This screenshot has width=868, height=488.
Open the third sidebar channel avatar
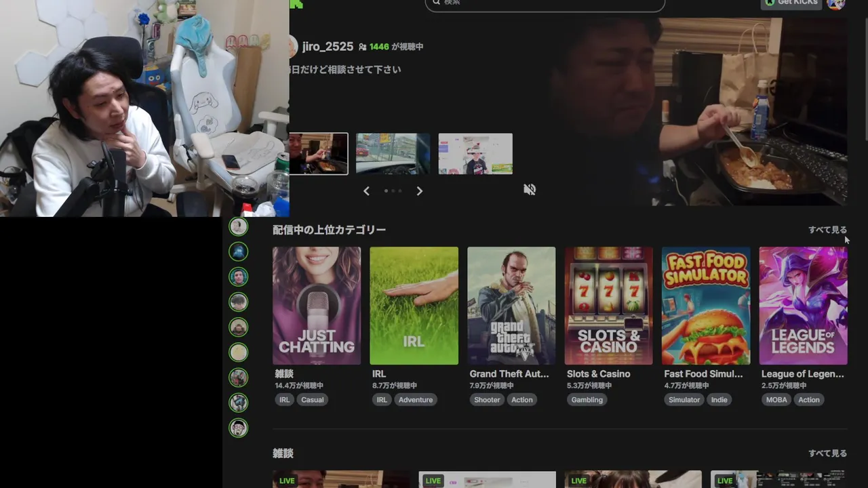pyautogui.click(x=238, y=277)
